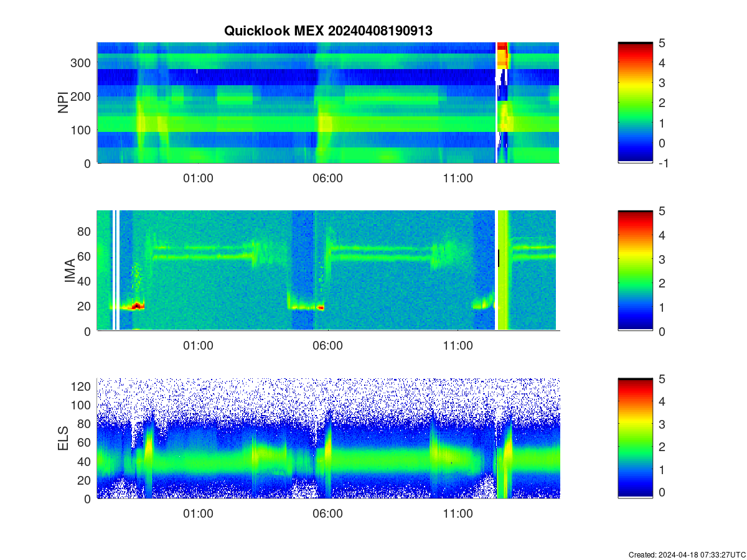Select the IMA spectrogram plot
This screenshot has width=747, height=560.
point(328,270)
